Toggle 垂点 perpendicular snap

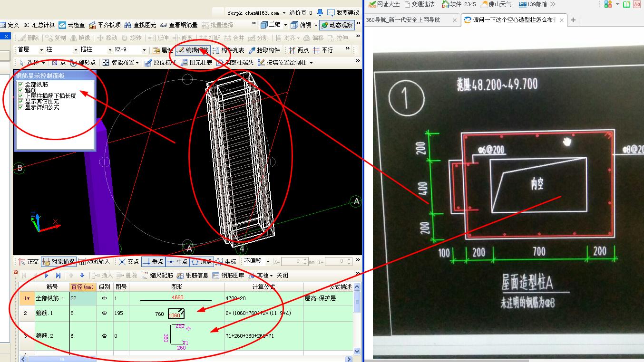click(x=153, y=261)
